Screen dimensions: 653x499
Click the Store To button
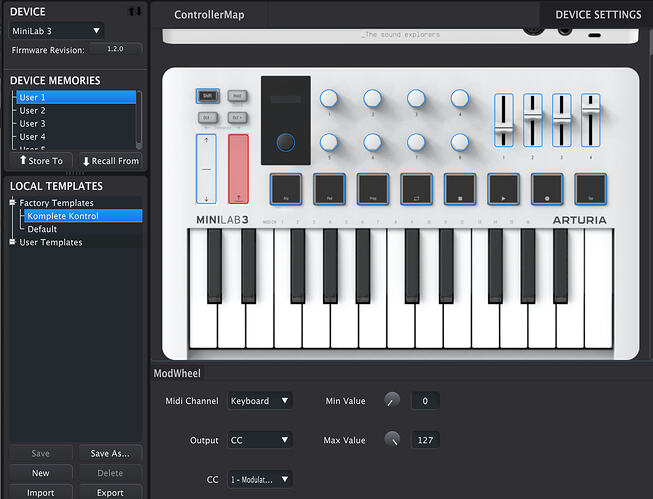41,161
